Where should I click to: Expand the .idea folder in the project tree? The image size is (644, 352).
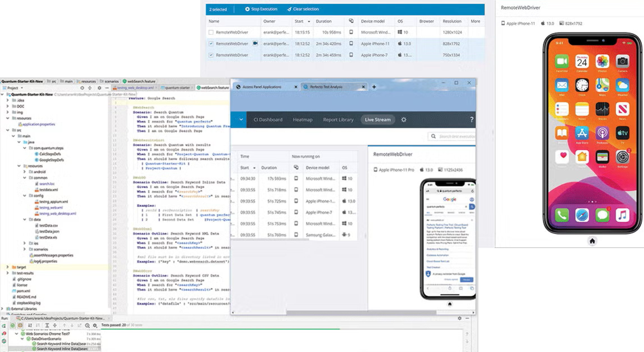point(8,100)
